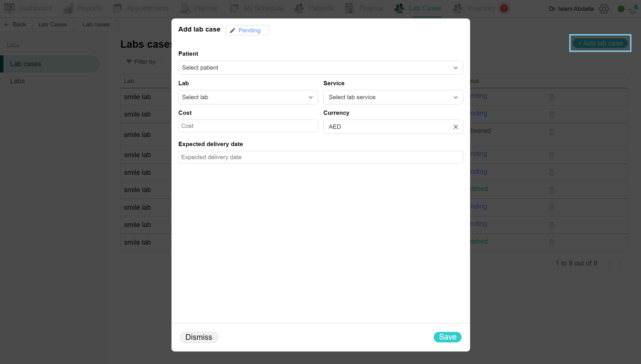Image resolution: width=641 pixels, height=364 pixels.
Task: Delete the first smile lab case
Action: 551,97
